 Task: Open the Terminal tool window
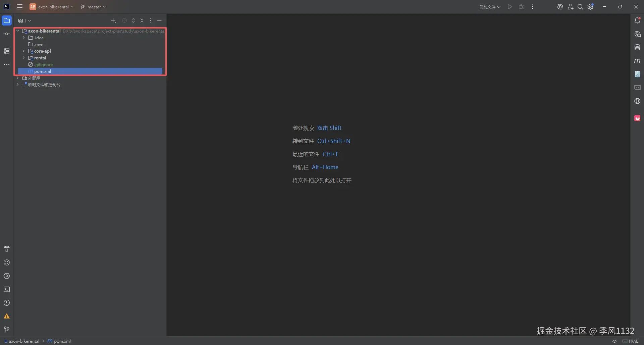(x=7, y=289)
